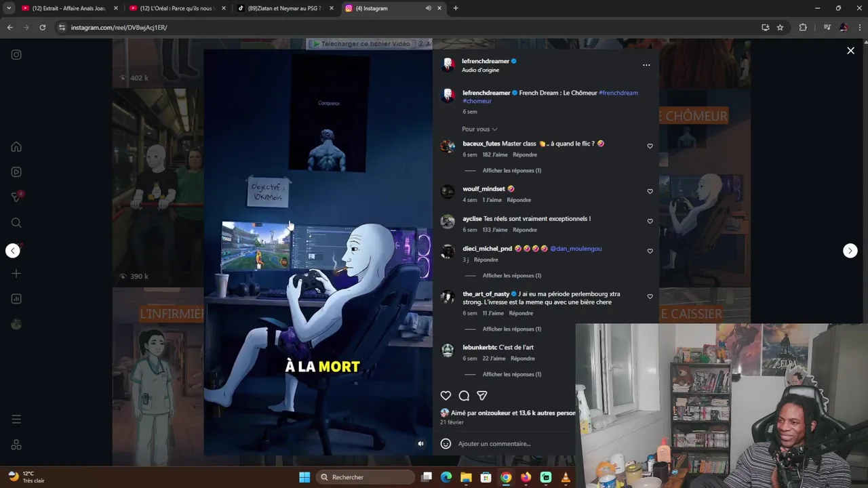Open the dashboard chart icon in sidebar

coord(16,299)
